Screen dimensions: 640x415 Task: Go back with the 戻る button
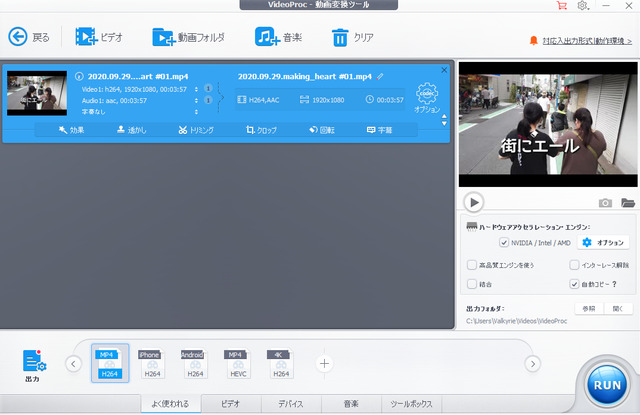coord(29,37)
